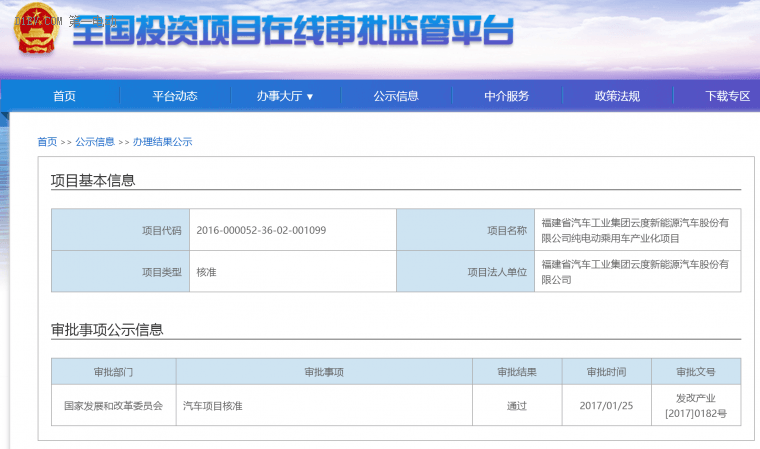Select project code 2016-000052-36-02-001099
Viewport: 760px width, 449px height.
point(261,230)
